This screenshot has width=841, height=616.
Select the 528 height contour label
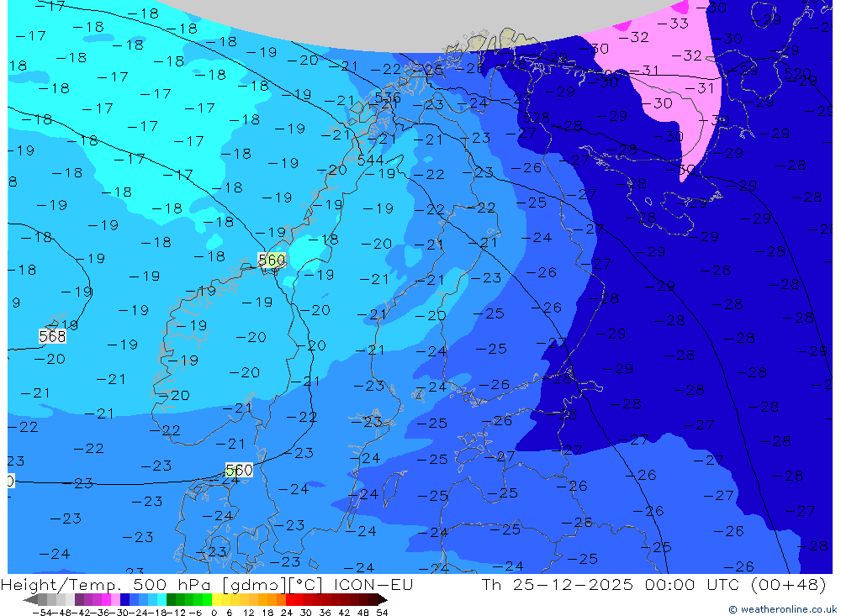(536, 117)
